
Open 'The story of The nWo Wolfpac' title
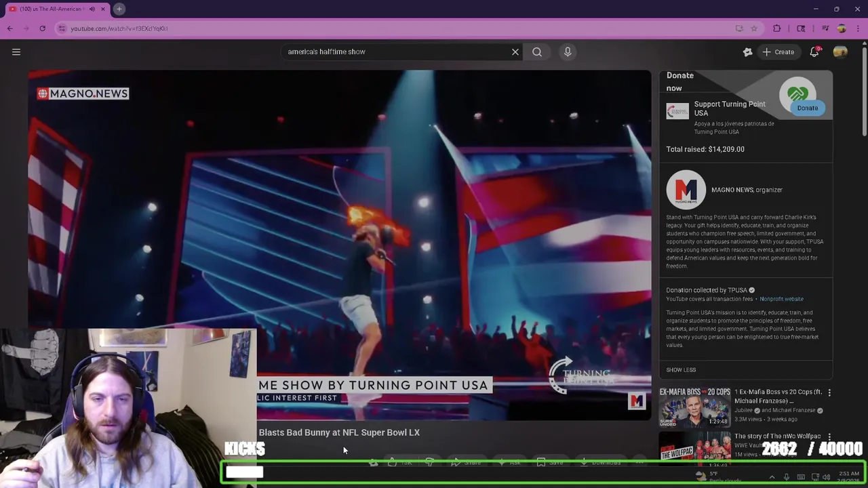778,436
